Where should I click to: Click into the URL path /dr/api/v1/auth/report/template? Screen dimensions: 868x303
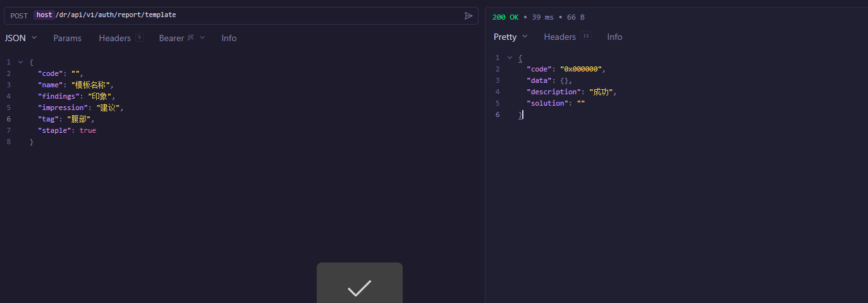tap(117, 15)
